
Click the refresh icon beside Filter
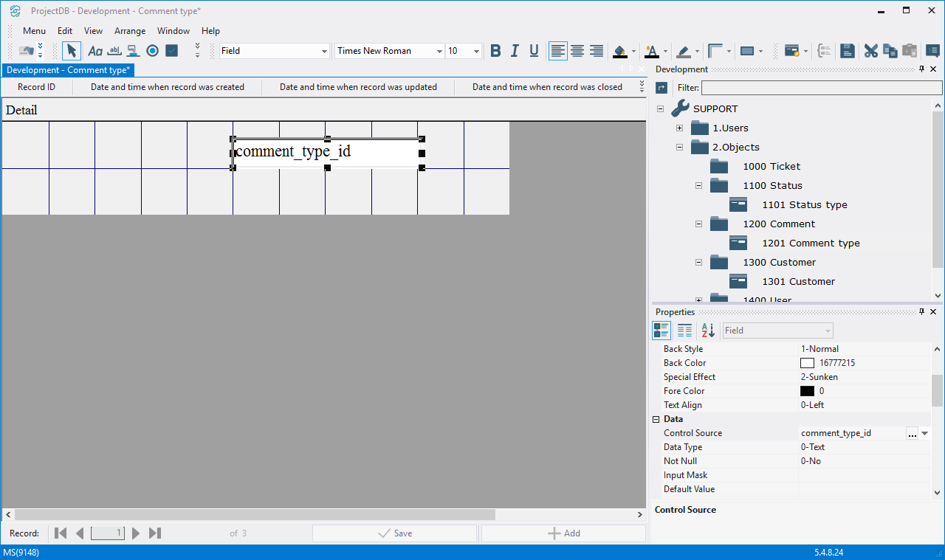(x=661, y=88)
